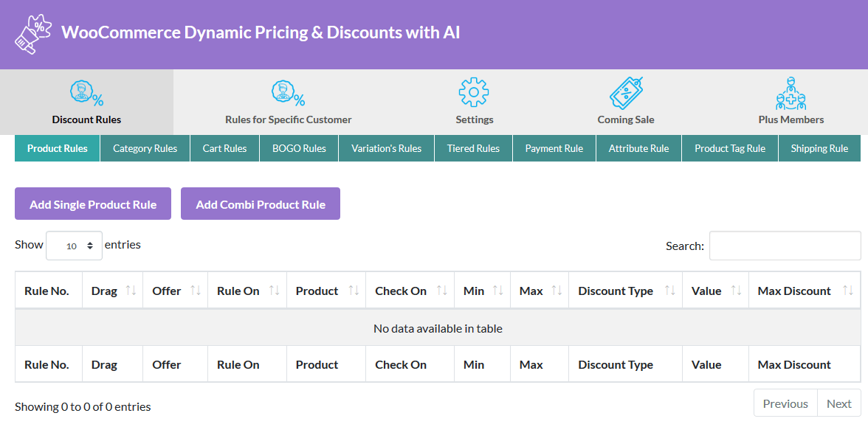Image resolution: width=868 pixels, height=427 pixels.
Task: Expand the Show entries dropdown
Action: pyautogui.click(x=74, y=246)
